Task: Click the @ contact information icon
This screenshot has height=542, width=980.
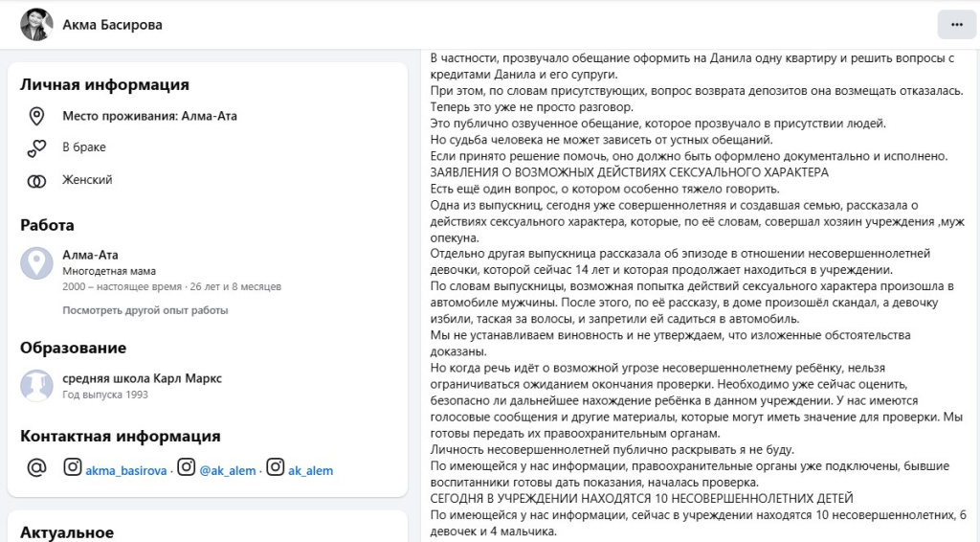Action: [37, 467]
